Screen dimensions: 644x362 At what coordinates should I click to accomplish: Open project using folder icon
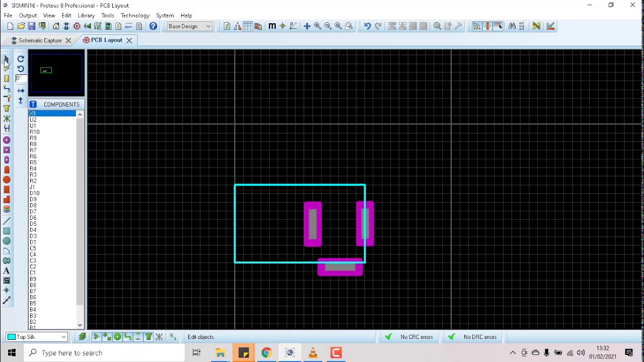point(21,26)
